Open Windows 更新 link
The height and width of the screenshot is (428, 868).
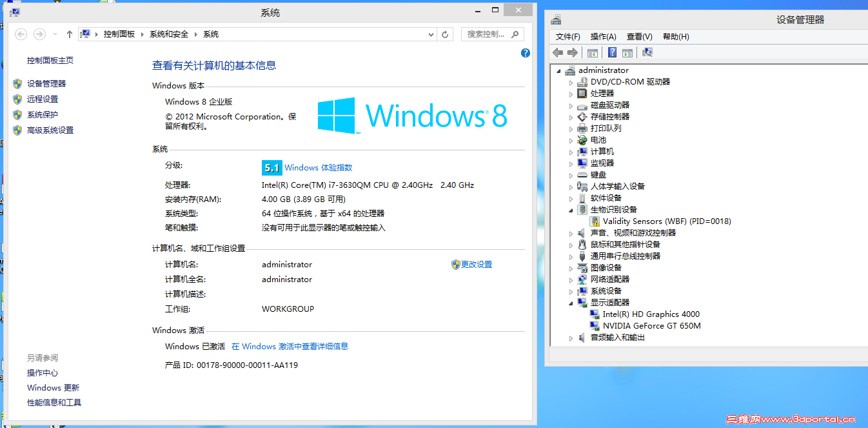coord(53,388)
